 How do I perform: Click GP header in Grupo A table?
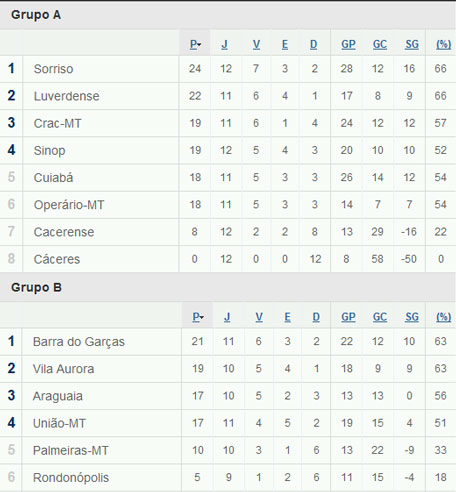pos(348,44)
